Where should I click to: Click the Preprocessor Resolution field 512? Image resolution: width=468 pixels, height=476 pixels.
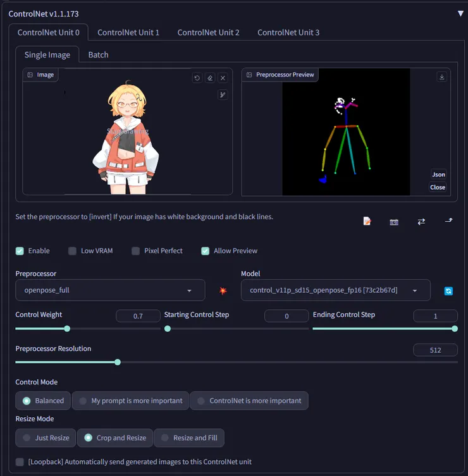click(435, 350)
